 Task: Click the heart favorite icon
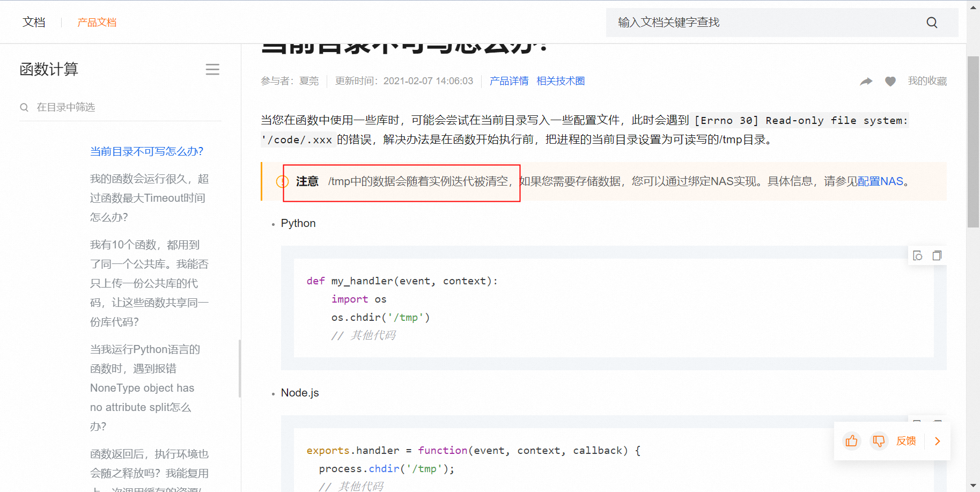click(x=890, y=82)
